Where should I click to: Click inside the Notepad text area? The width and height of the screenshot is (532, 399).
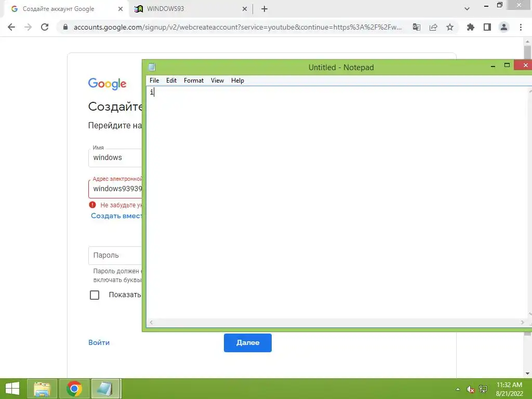(x=337, y=203)
